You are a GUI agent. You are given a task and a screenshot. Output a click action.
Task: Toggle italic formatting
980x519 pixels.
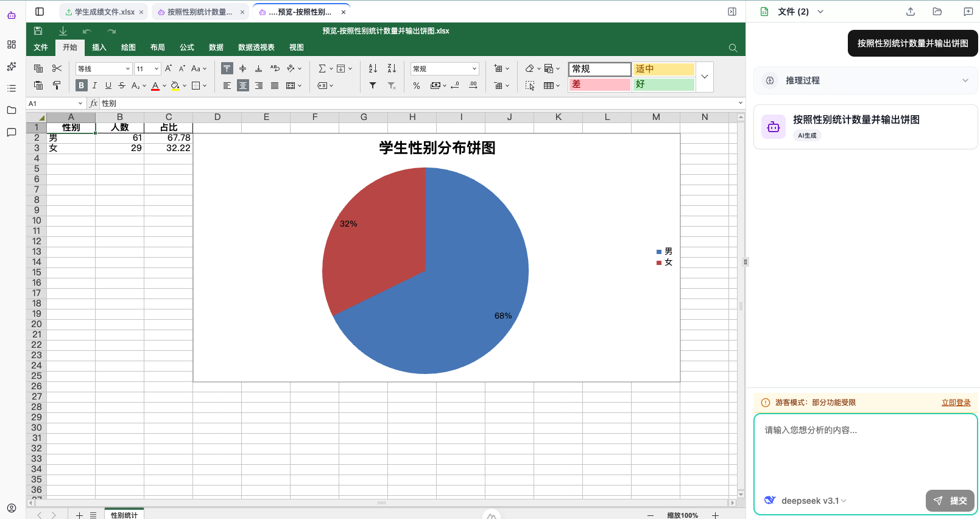[x=94, y=85]
